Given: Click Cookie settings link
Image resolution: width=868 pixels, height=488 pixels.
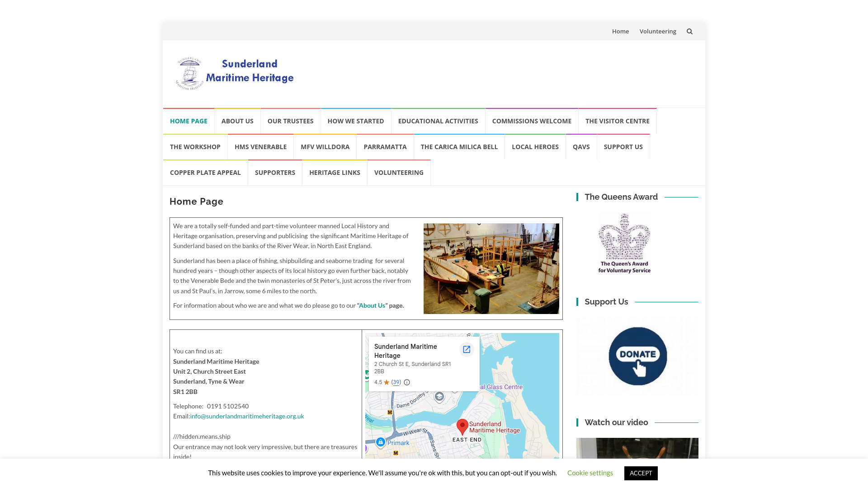Looking at the screenshot, I should click(590, 473).
